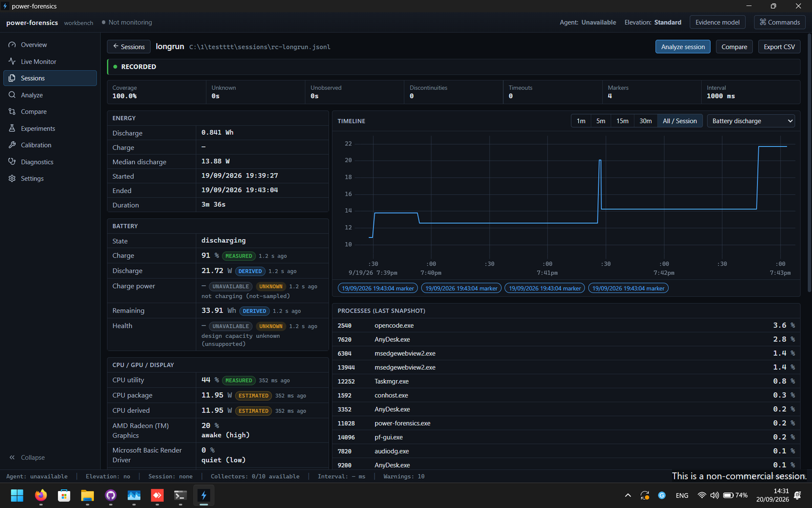Select the Taskmgr.exe process row
The height and width of the screenshot is (508, 812).
(x=566, y=381)
